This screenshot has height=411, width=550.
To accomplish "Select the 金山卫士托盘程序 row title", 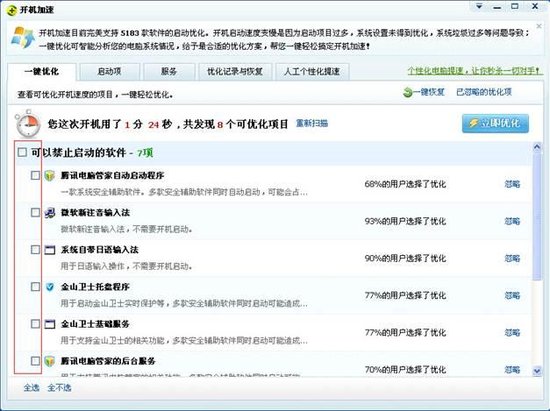I will coord(95,287).
